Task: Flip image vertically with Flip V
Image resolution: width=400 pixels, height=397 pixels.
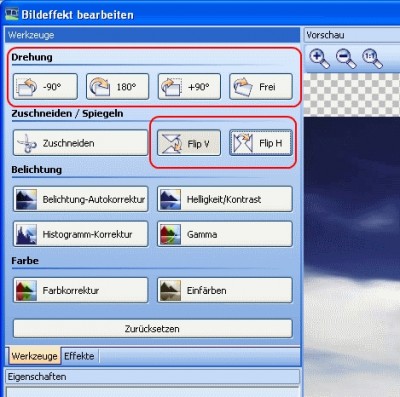Action: [189, 143]
